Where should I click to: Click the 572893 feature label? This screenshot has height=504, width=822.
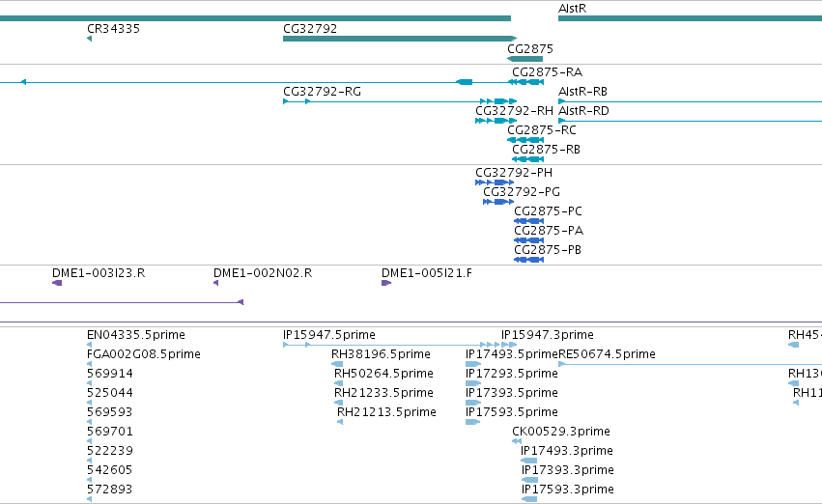click(109, 490)
